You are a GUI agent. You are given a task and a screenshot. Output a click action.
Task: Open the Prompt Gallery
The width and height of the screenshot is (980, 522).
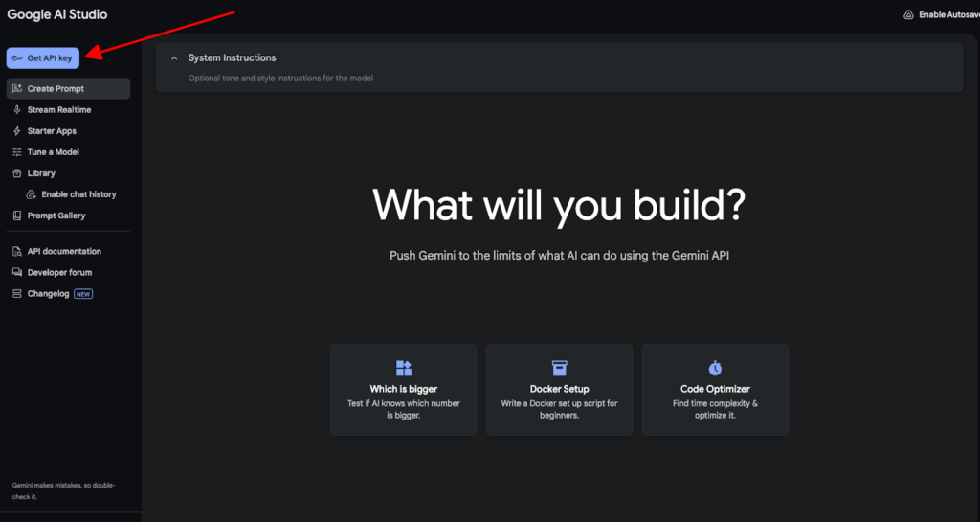(x=68, y=216)
